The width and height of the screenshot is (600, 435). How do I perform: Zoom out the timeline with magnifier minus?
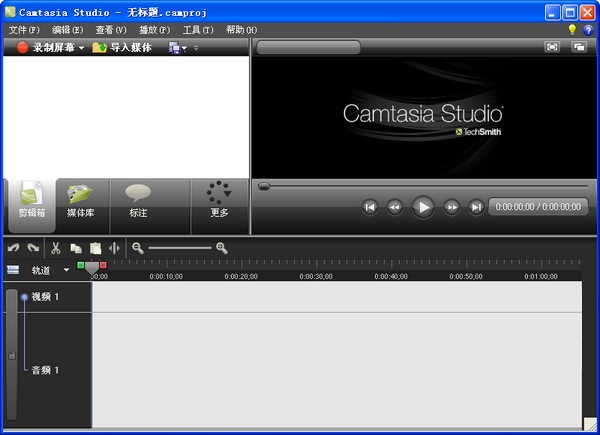tap(138, 248)
